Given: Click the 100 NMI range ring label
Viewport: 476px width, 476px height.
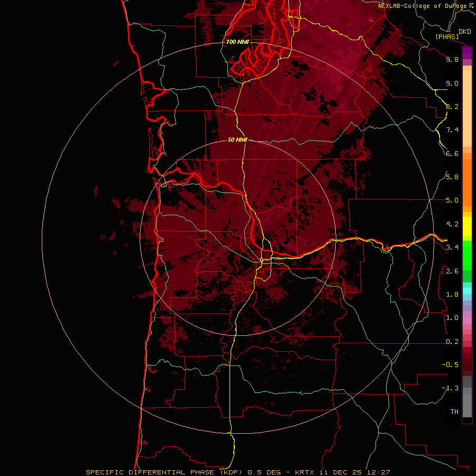Looking at the screenshot, I should [237, 42].
